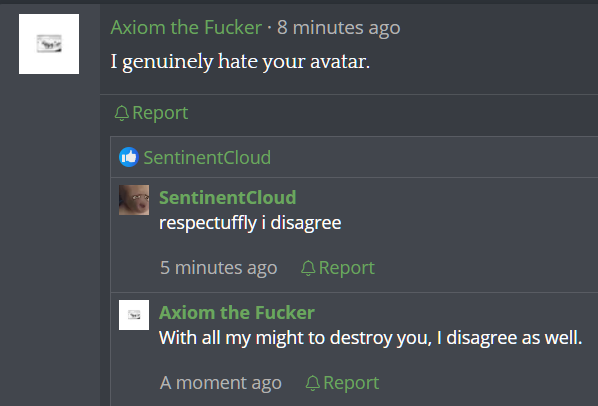This screenshot has width=598, height=406.
Task: Click bell icon beside top Report link
Action: [122, 113]
